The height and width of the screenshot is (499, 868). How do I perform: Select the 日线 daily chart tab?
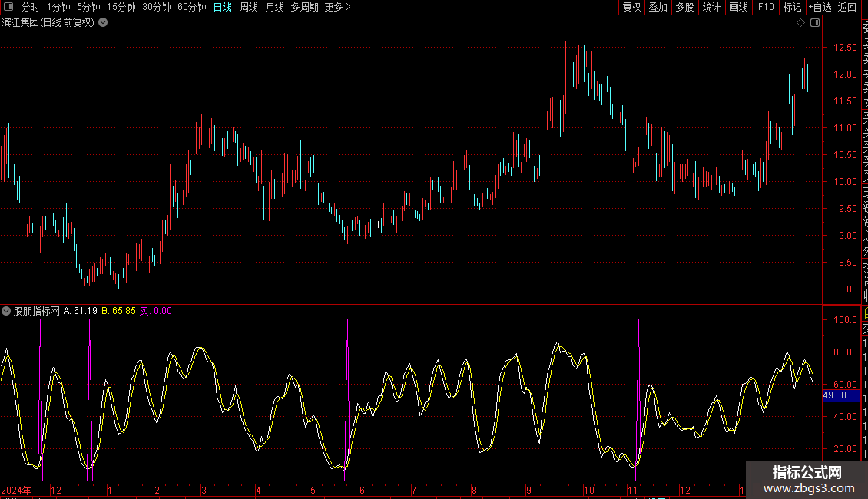click(x=223, y=7)
